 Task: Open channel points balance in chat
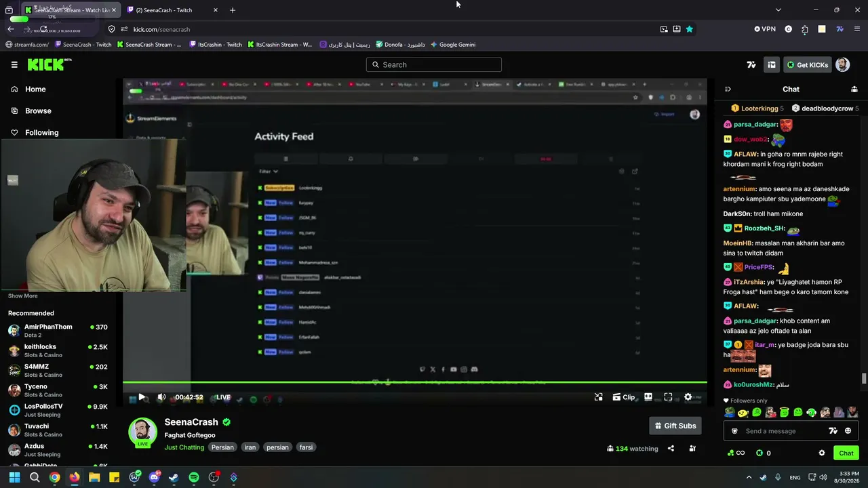[736, 453]
